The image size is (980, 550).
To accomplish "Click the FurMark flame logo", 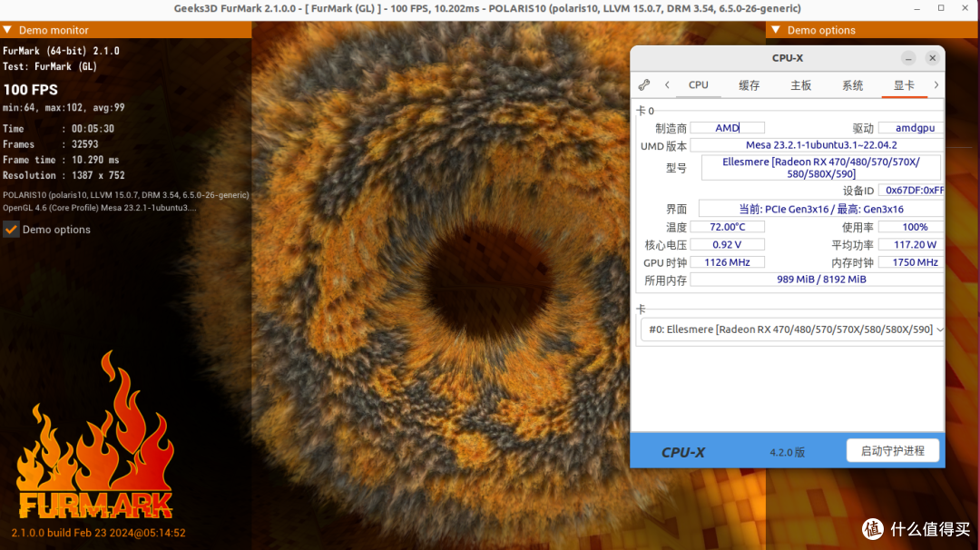I will tap(94, 435).
